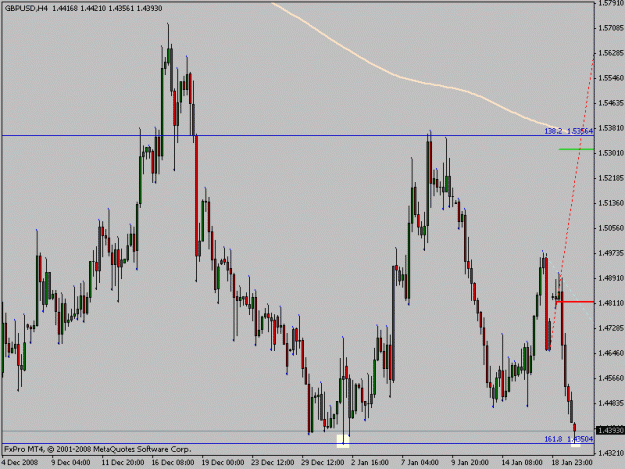Click the 9 Jan 20:00 time label
Viewport: 625px width, 469px height.
[470, 463]
